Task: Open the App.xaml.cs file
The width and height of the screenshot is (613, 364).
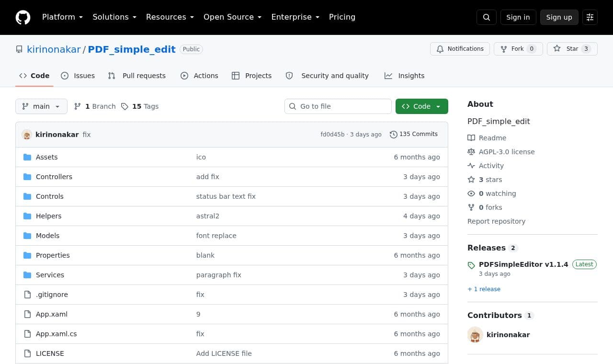Action: [57, 334]
